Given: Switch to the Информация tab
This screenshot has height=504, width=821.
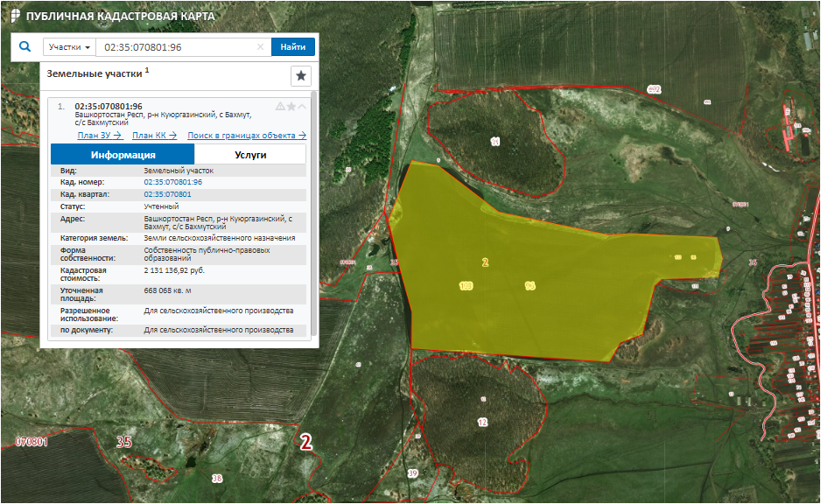Looking at the screenshot, I should (111, 155).
